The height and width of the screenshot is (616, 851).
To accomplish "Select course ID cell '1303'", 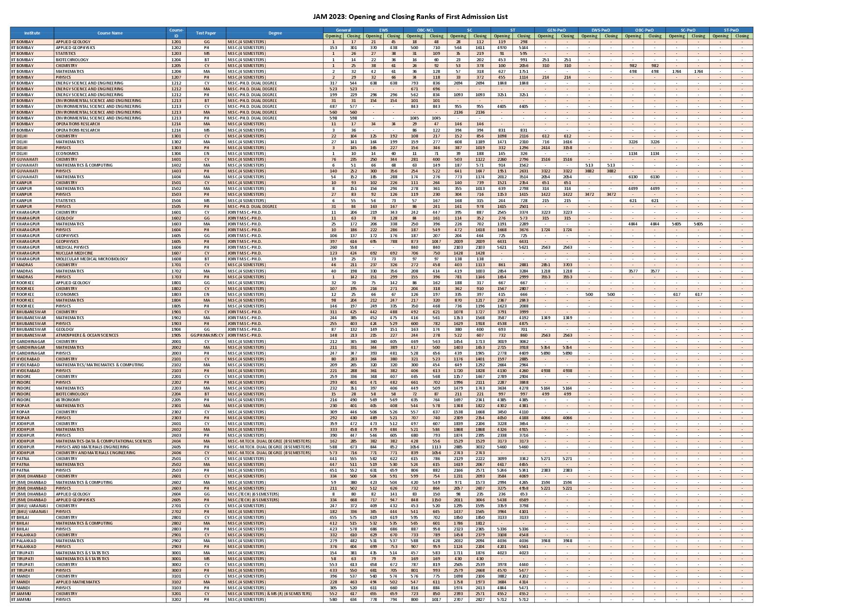I will pyautogui.click(x=176, y=148).
